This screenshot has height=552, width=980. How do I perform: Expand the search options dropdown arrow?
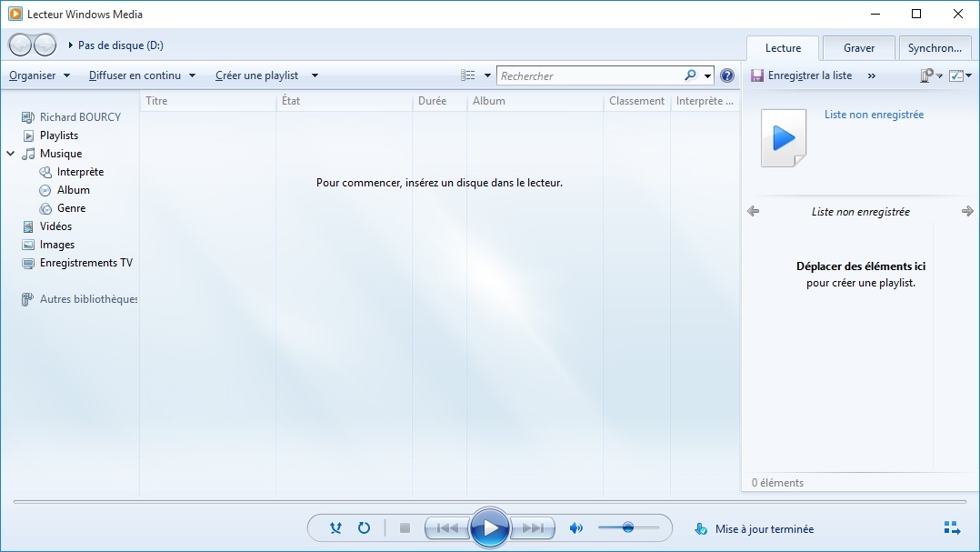pos(707,75)
